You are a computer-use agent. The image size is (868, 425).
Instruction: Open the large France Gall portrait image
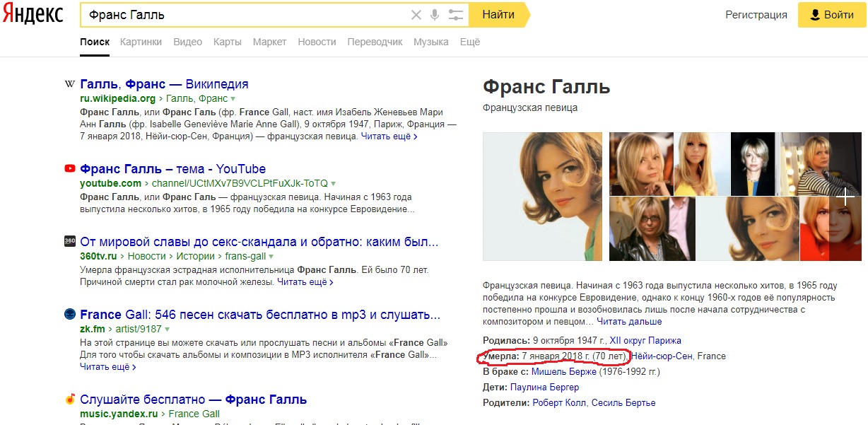(542, 196)
